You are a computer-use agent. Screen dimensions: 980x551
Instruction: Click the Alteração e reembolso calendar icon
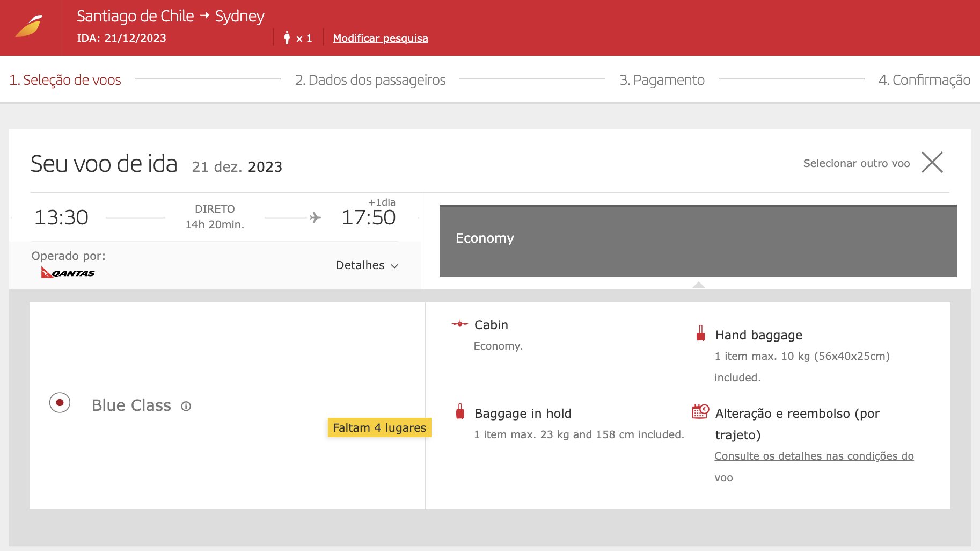pyautogui.click(x=700, y=411)
